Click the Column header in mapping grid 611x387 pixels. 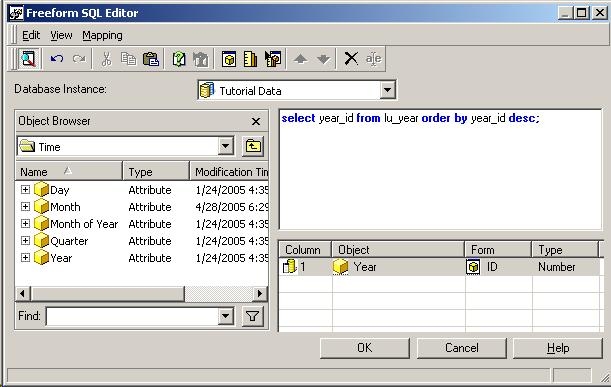305,249
